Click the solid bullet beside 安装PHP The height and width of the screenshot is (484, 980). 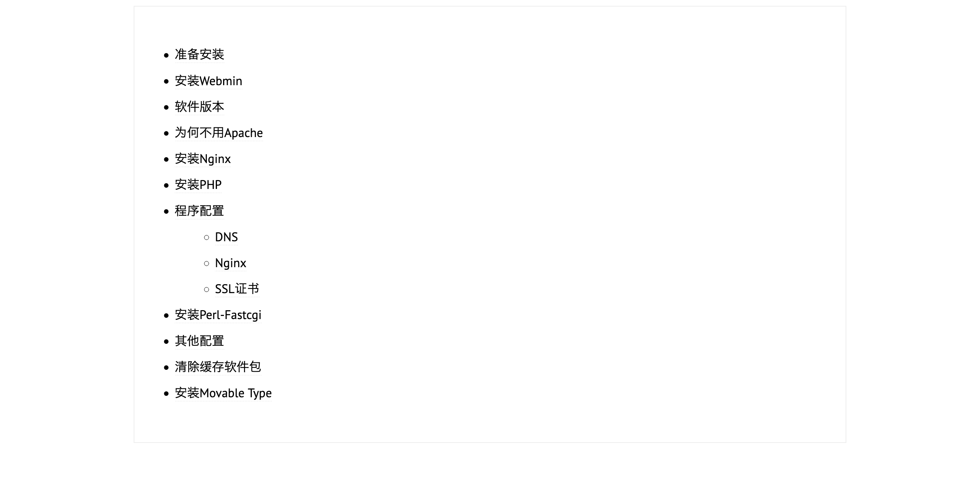tap(167, 185)
